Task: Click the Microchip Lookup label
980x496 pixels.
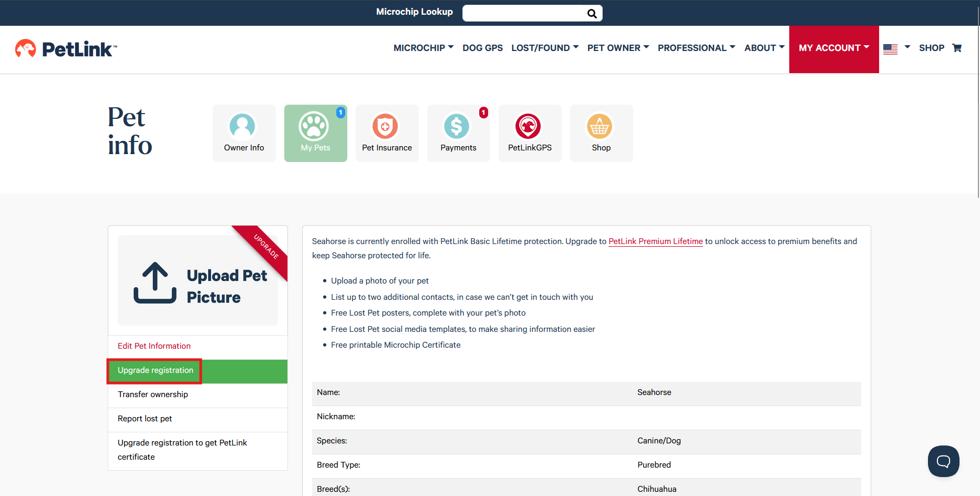Action: point(415,12)
